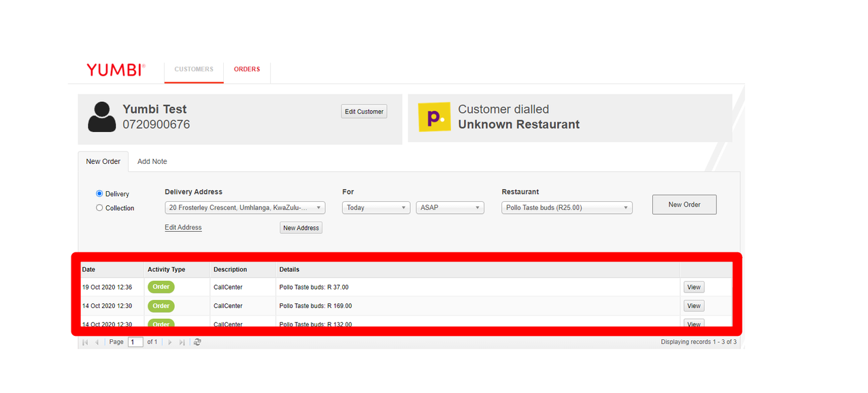Open the ORDERS top tab
Screen dimensions: 868x393
[247, 69]
